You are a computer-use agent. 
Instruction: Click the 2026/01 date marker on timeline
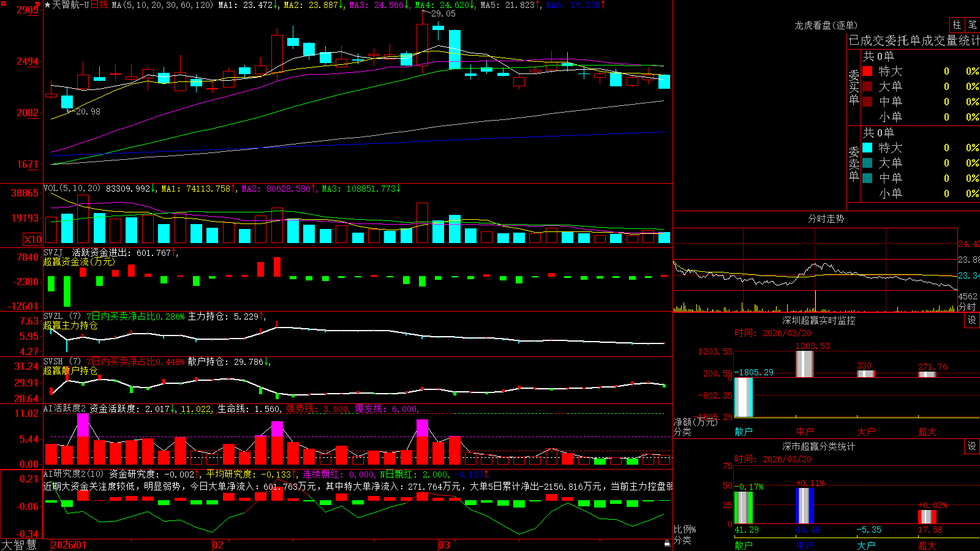[x=69, y=545]
